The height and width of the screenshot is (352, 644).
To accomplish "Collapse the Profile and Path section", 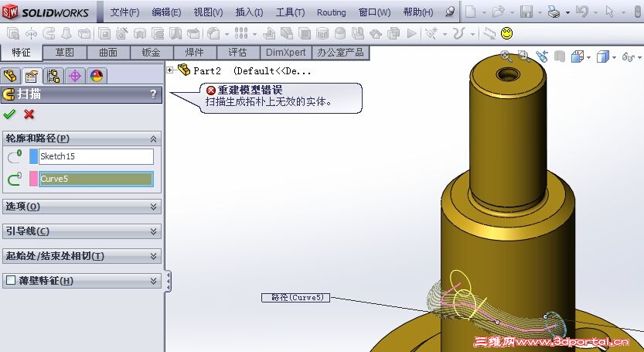I will [153, 139].
